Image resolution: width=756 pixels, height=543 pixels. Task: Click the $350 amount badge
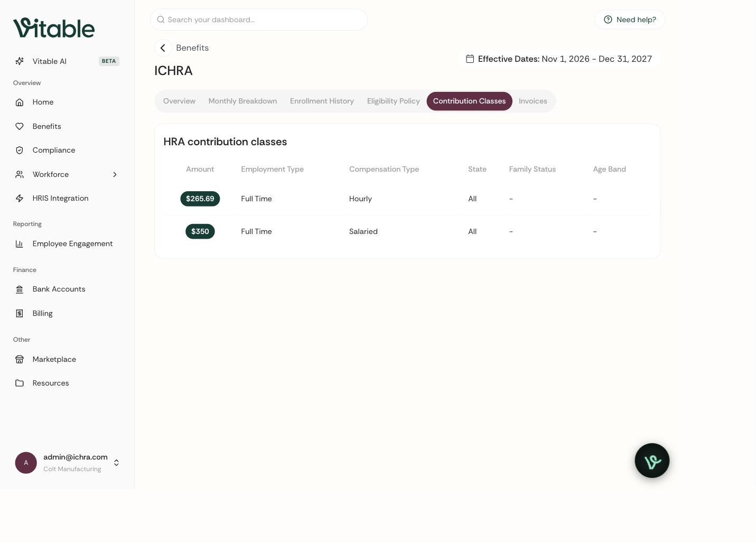point(200,231)
